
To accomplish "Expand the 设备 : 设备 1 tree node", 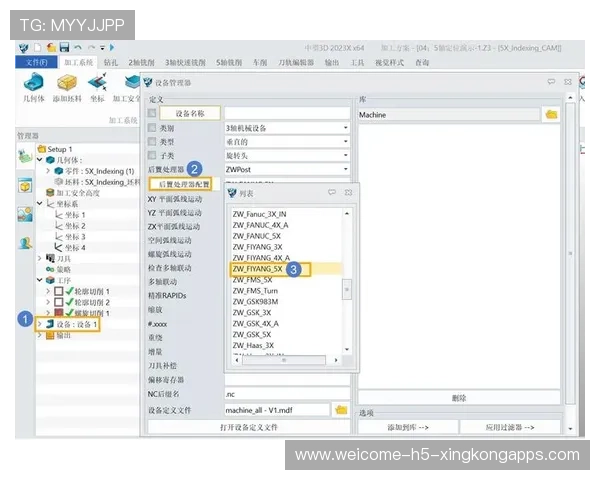I will 39,324.
